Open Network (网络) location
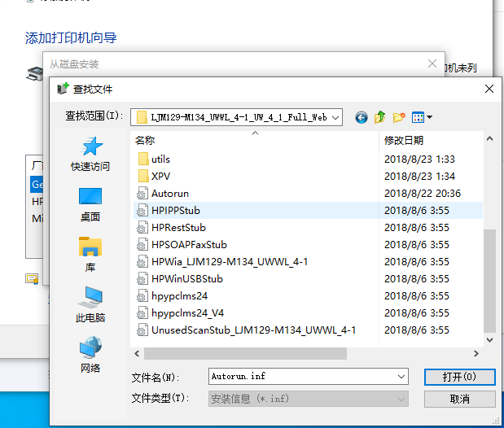The width and height of the screenshot is (504, 428). coord(90,355)
